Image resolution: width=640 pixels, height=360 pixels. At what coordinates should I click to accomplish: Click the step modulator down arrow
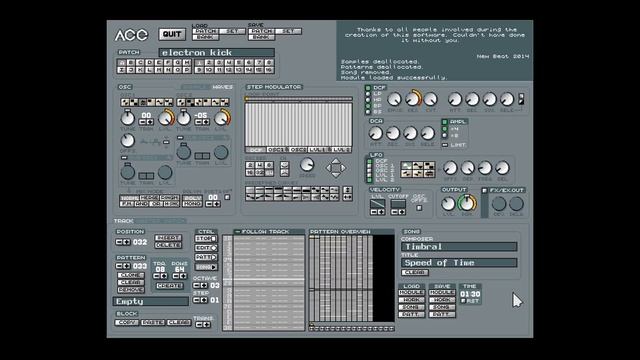coord(336,175)
